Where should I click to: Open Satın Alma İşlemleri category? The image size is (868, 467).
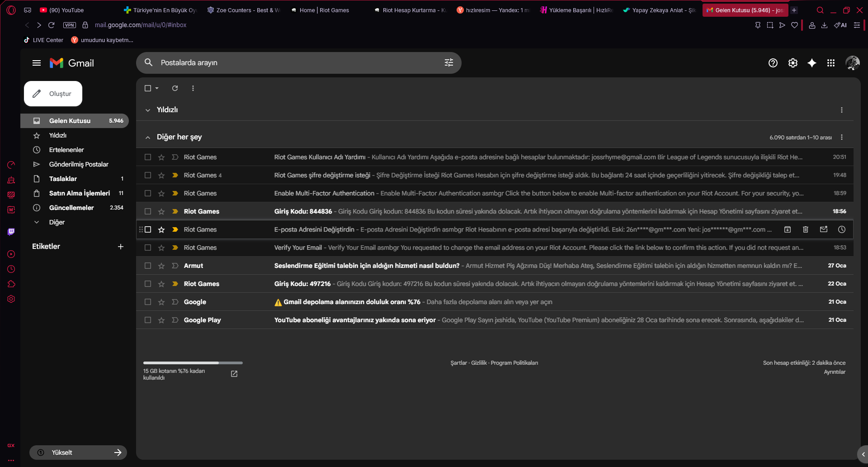[80, 193]
